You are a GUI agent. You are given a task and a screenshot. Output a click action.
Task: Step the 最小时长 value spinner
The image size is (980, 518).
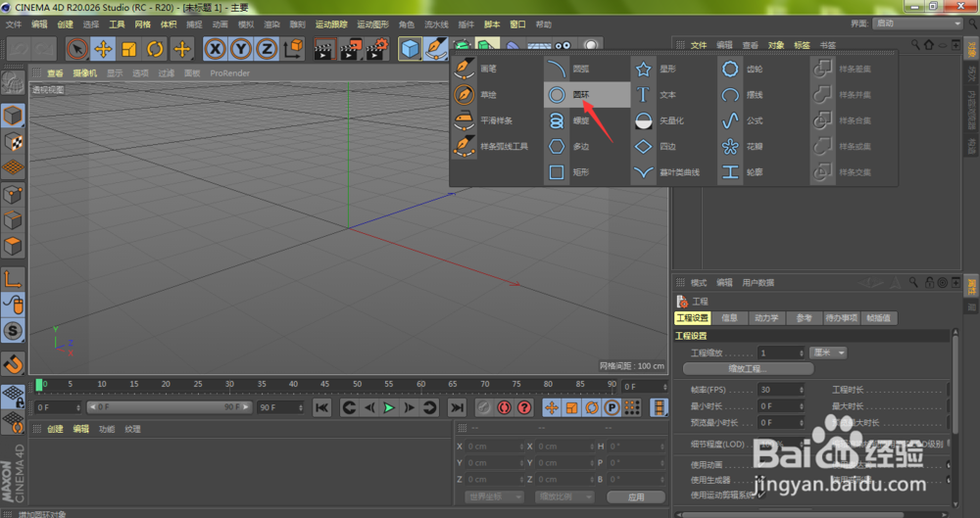(802, 406)
